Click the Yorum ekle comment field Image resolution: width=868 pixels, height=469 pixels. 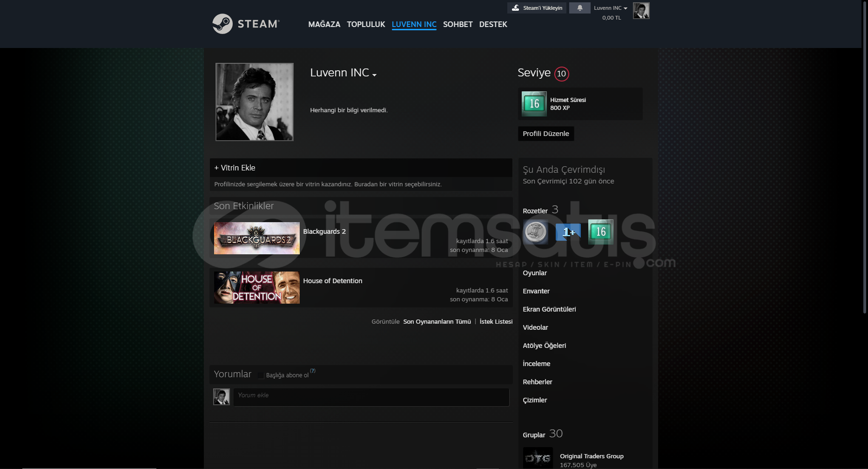(x=371, y=397)
